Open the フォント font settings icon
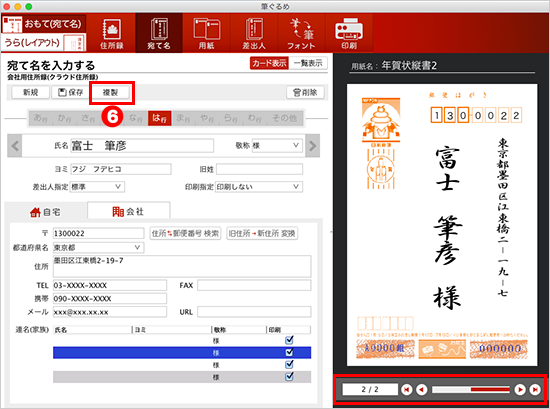The image size is (550, 409). (301, 33)
